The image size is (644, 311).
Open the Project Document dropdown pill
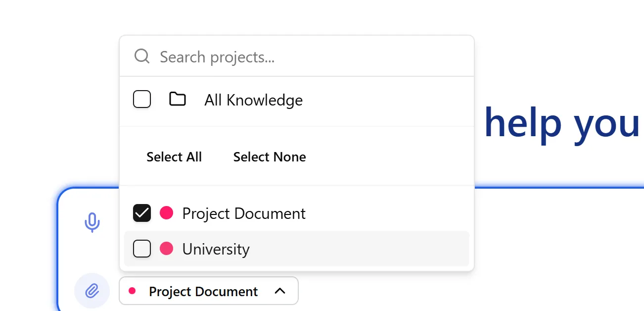[x=208, y=291]
